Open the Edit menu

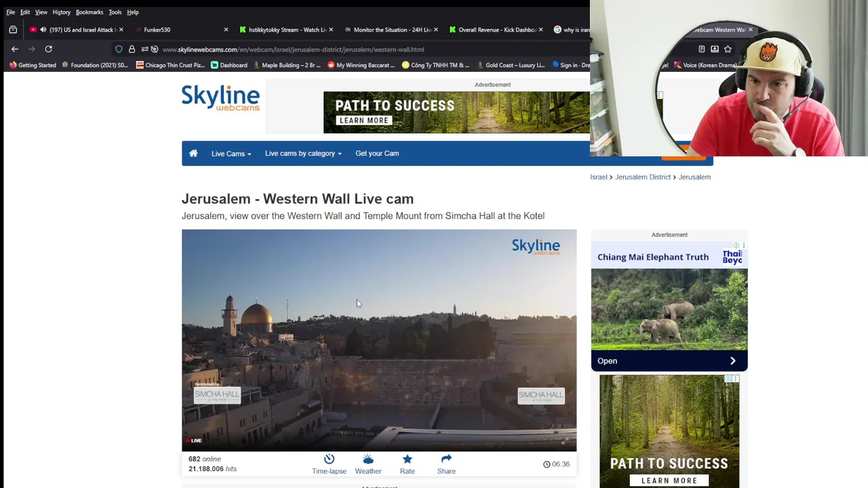[x=25, y=12]
